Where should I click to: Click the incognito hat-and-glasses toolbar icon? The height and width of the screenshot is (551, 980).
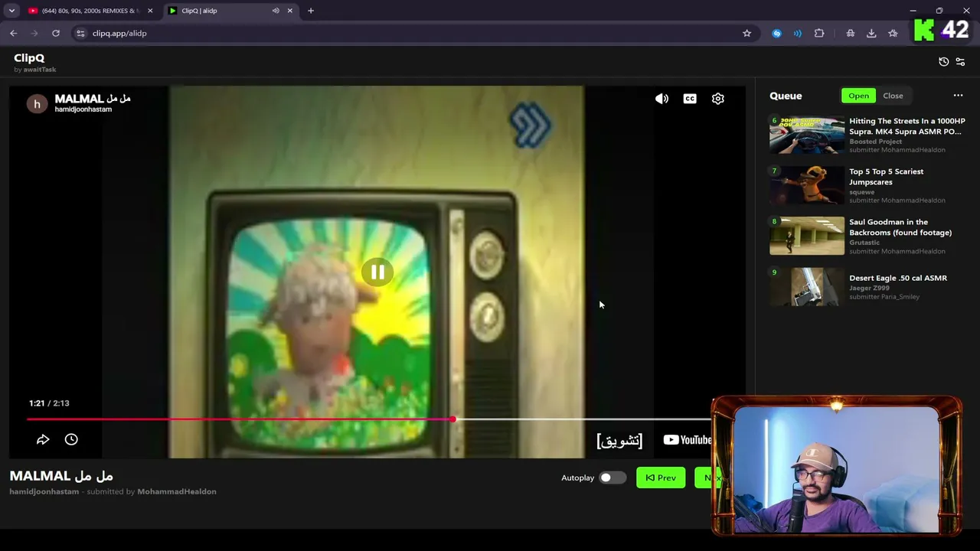pyautogui.click(x=850, y=33)
